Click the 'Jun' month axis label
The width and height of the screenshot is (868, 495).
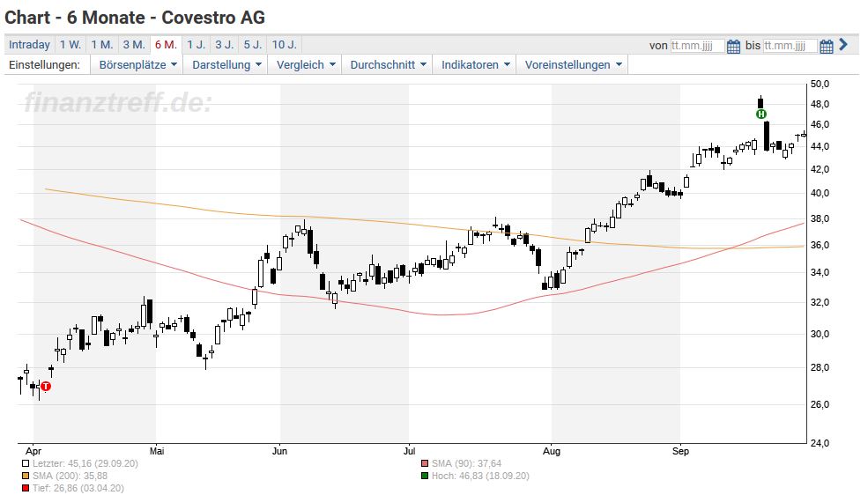280,451
